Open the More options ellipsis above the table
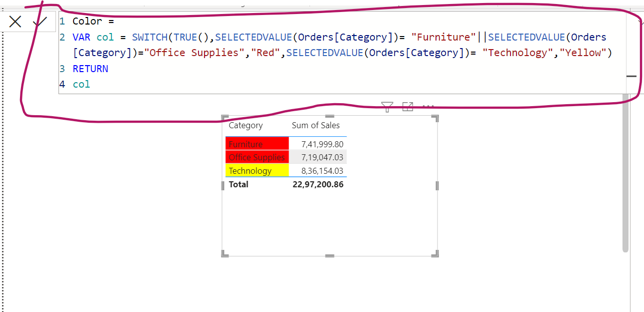 coord(428,106)
